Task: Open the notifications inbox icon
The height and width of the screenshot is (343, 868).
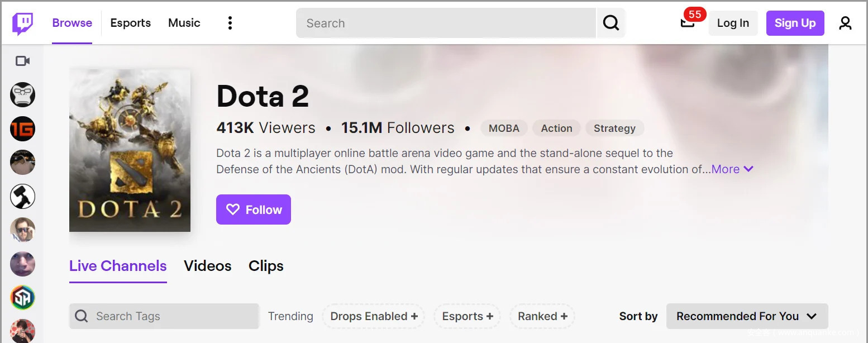Action: click(x=688, y=23)
